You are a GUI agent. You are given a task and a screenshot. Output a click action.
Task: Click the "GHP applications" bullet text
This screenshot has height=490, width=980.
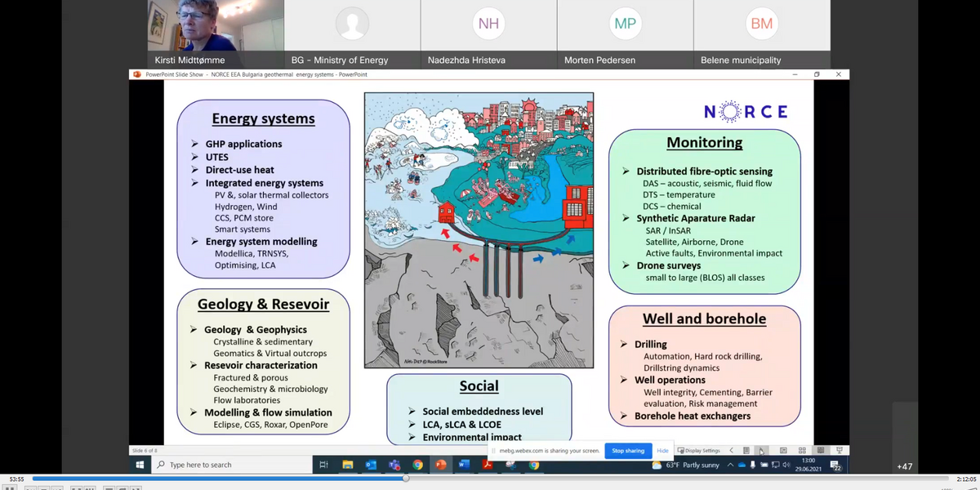point(243,144)
